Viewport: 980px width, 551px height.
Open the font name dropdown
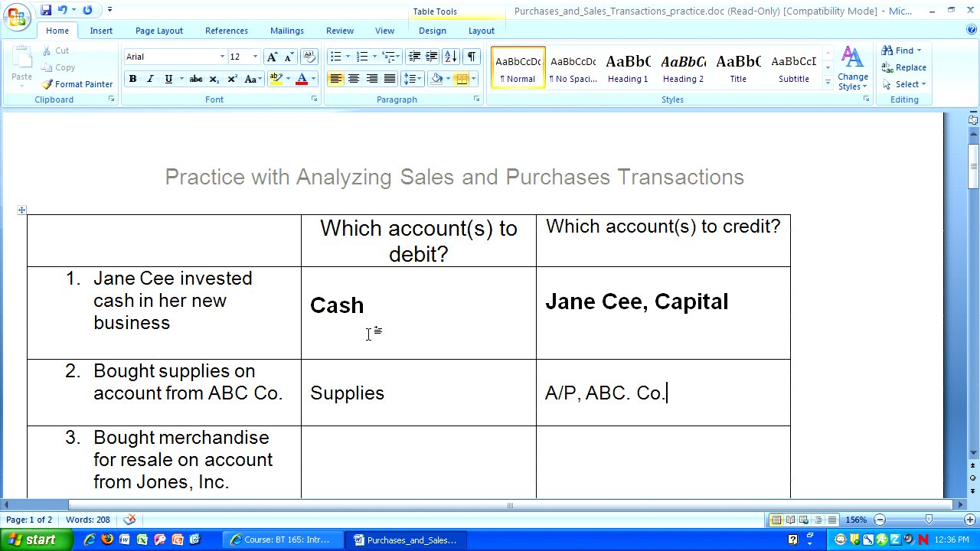point(222,57)
